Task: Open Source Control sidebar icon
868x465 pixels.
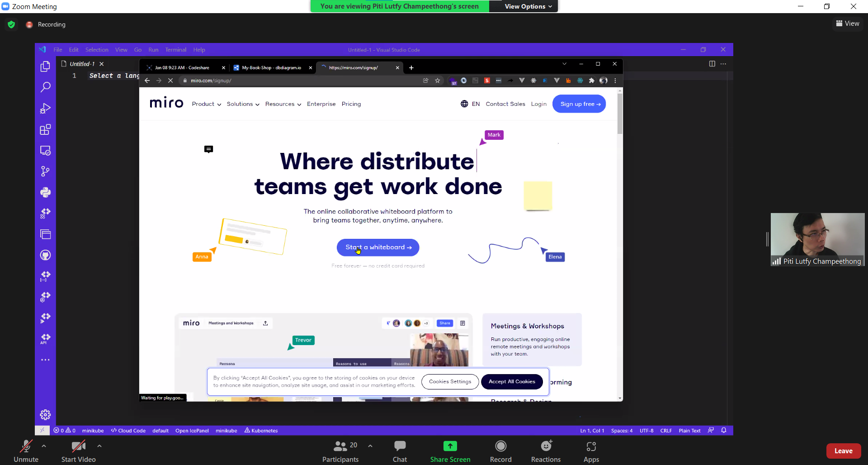Action: pos(45,171)
